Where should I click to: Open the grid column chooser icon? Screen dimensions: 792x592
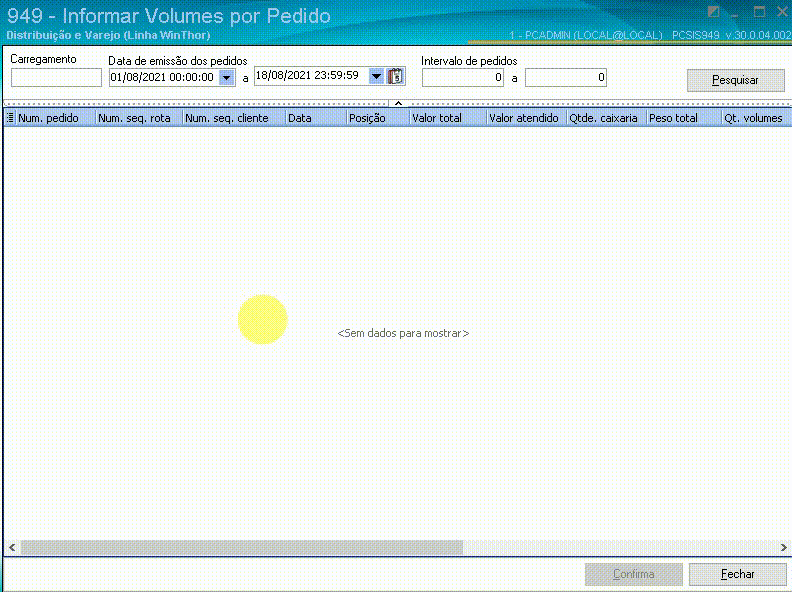10,118
